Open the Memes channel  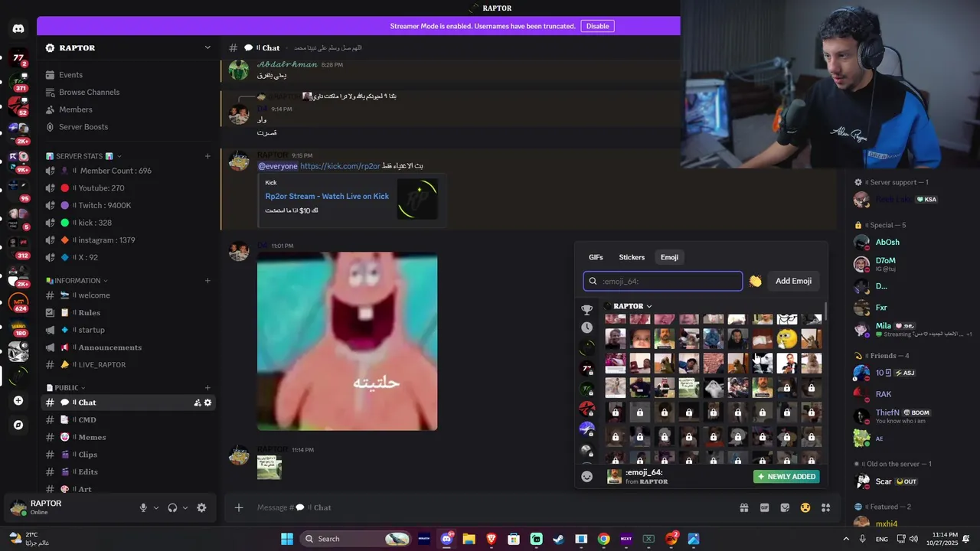[129, 437]
